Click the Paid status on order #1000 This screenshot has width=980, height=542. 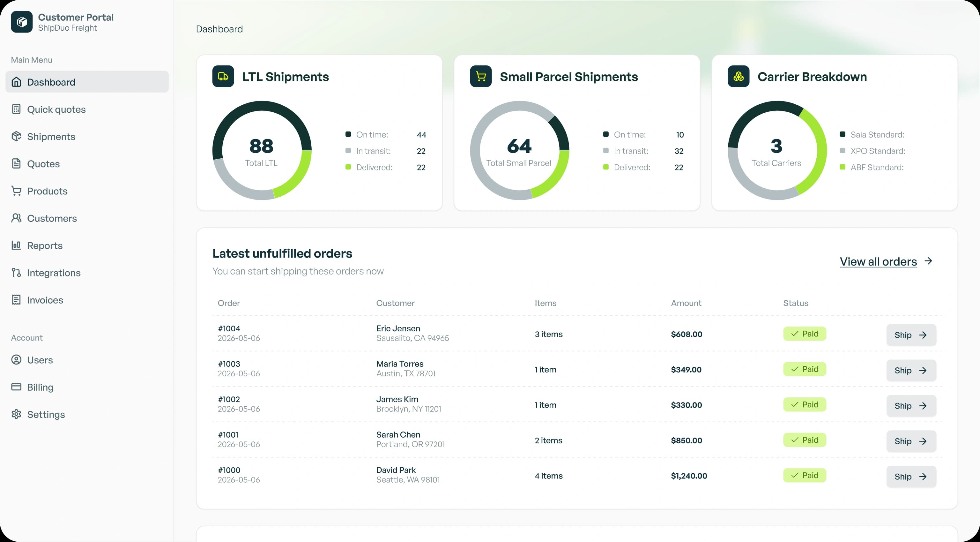coord(805,475)
